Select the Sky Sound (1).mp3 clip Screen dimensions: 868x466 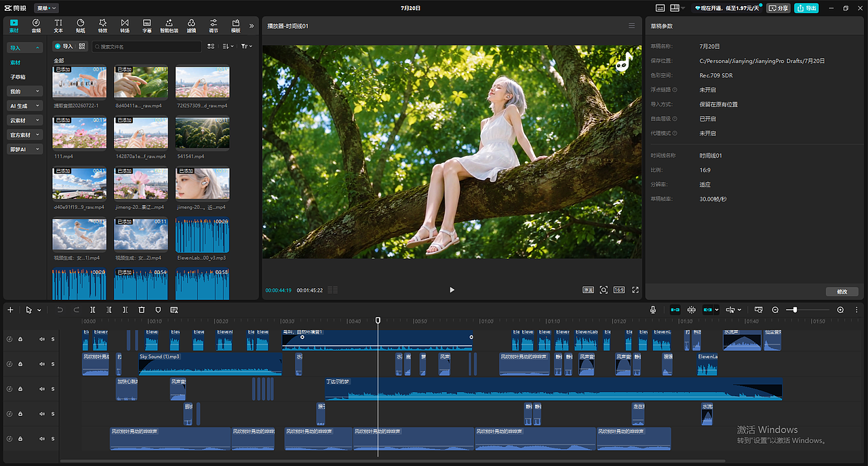(210, 364)
